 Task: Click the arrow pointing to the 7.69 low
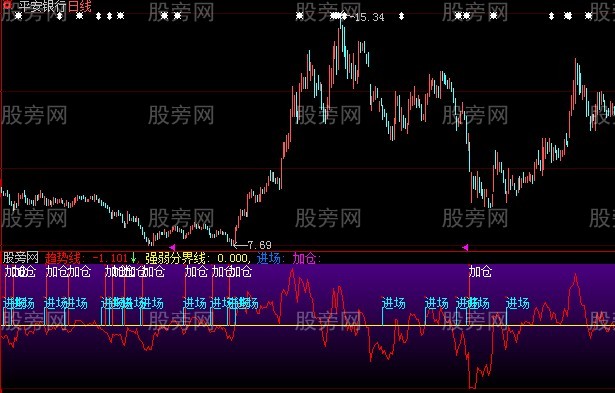pos(240,246)
